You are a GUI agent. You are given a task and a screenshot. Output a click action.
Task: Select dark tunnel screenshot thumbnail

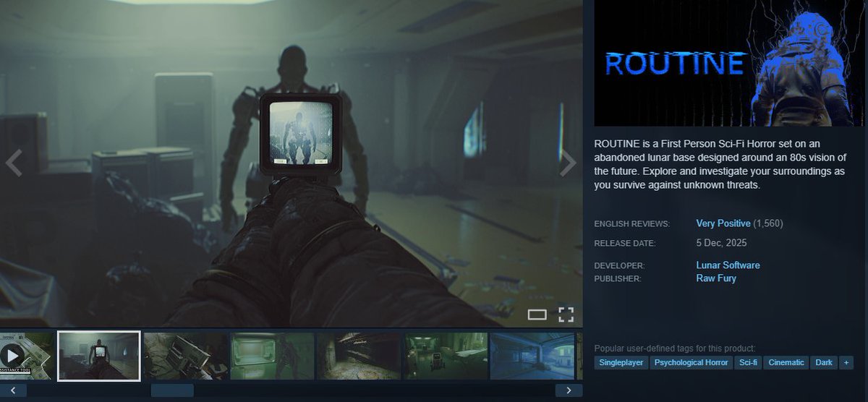359,356
